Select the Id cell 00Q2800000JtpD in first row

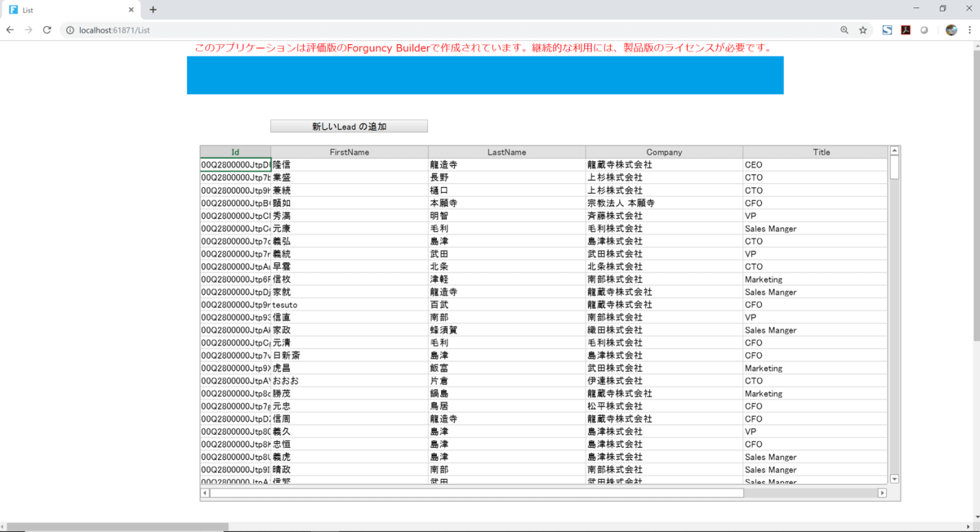coord(235,165)
